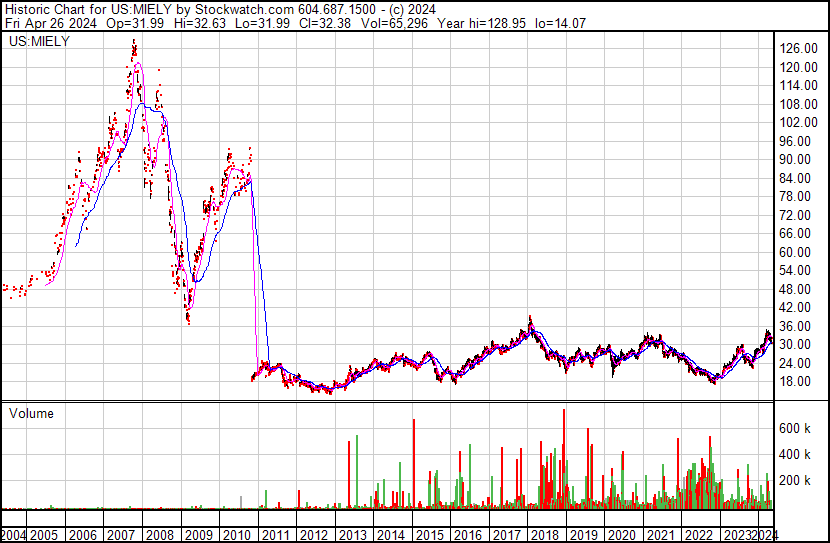Viewport: 830px width, 543px height.
Task: Click the 'Historic Chart for US:MIELY' title
Action: 88,10
